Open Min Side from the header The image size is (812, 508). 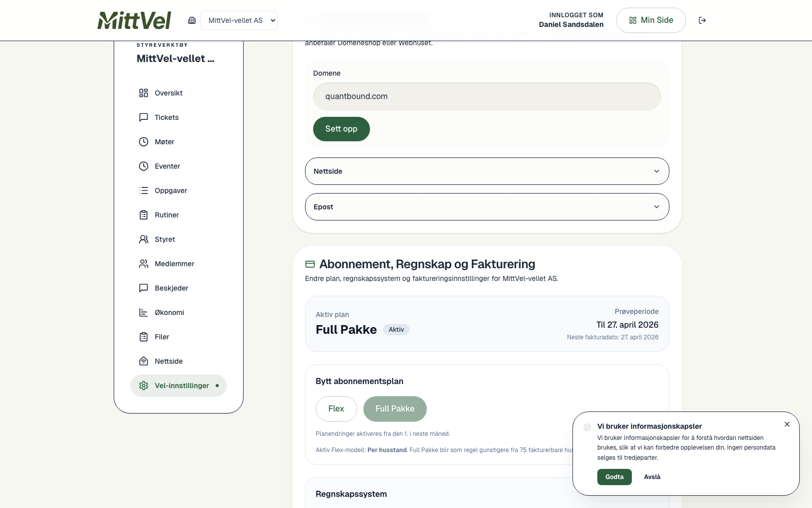click(651, 20)
